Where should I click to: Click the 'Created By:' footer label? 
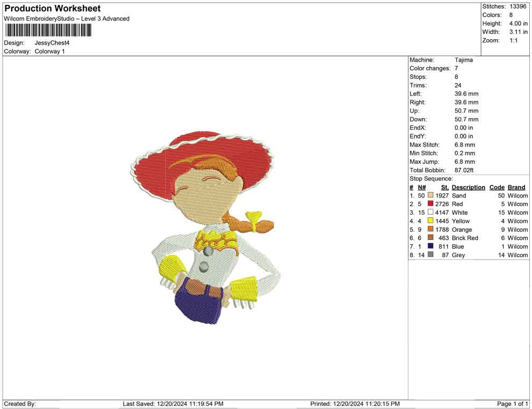pyautogui.click(x=20, y=404)
